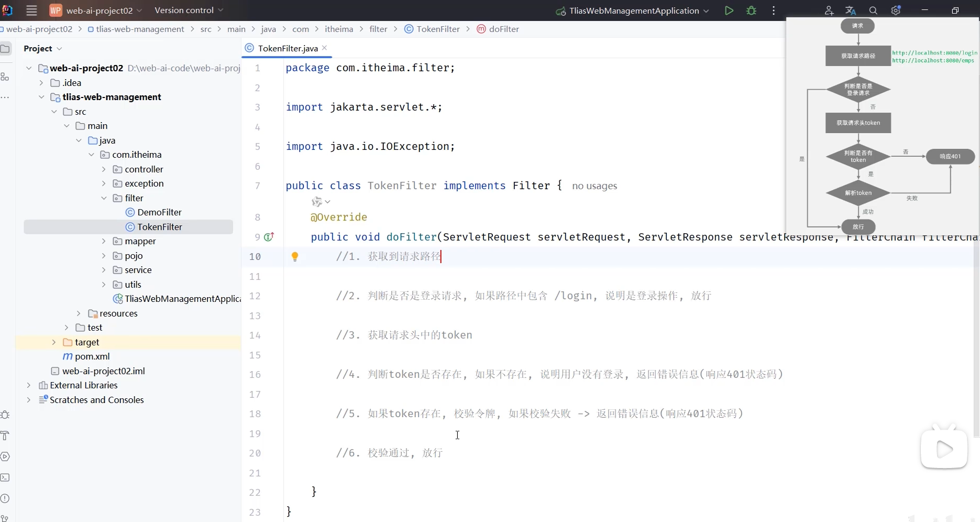Click 'package com.itheima.filter;' line

pyautogui.click(x=370, y=68)
